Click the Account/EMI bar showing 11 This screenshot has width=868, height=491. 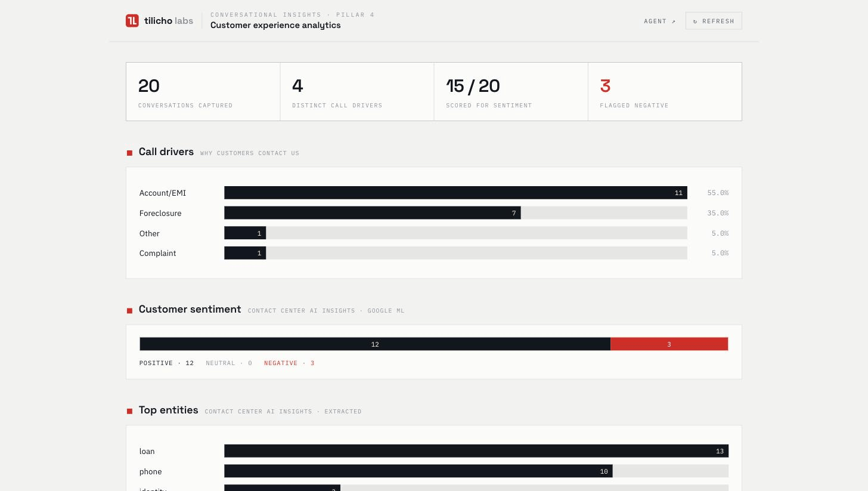(455, 193)
